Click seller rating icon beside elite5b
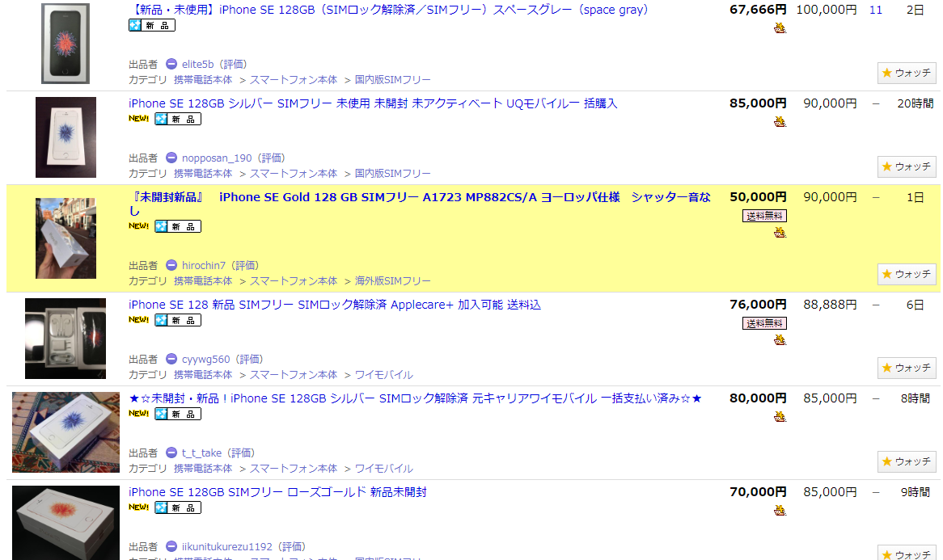 (x=171, y=64)
